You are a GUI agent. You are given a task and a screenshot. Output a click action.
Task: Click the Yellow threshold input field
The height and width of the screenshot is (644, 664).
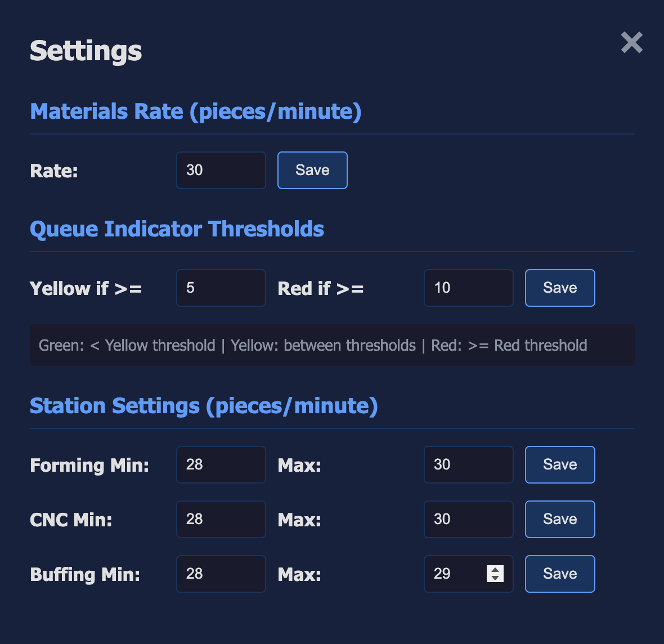[x=221, y=288]
